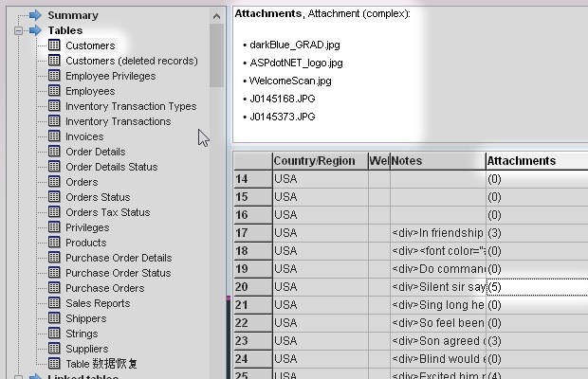Screen dimensions: 588x379
Task: Click the table icon next to Employees
Action: tap(54, 91)
